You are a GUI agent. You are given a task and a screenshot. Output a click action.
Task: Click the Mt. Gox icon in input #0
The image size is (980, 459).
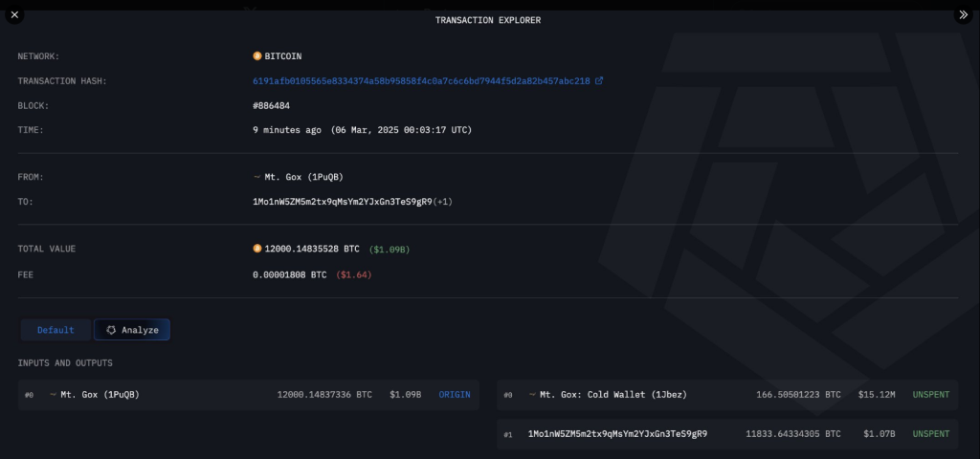click(x=53, y=394)
